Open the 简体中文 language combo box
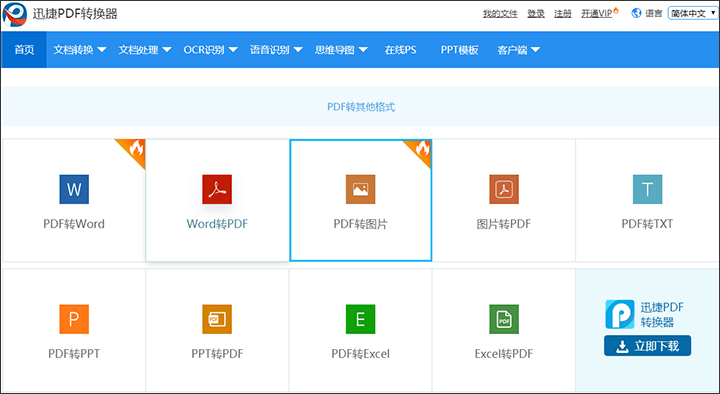 click(x=693, y=13)
